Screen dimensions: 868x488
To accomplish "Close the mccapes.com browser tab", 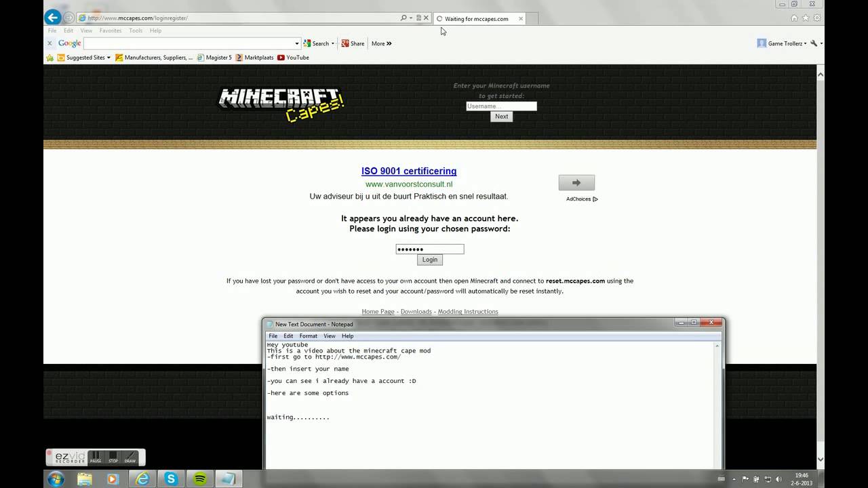I will [521, 19].
